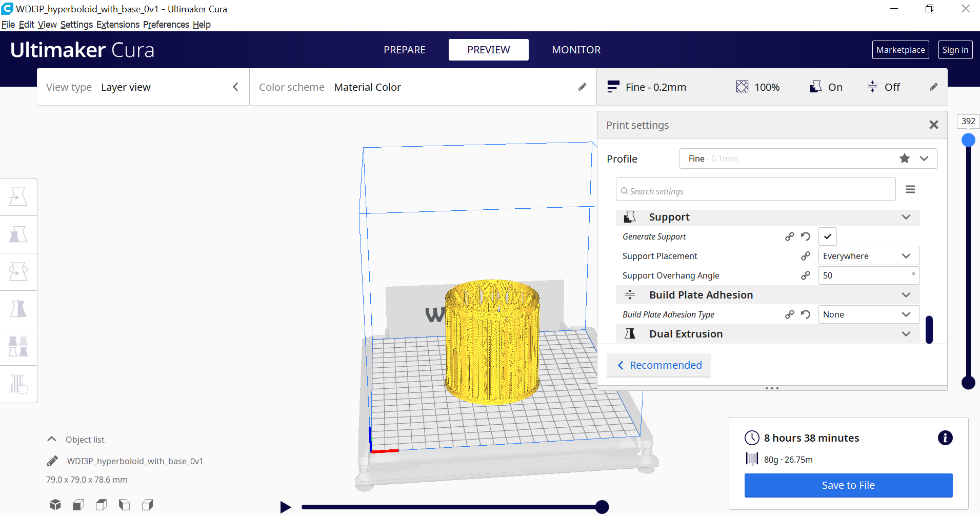Collapse the Build Plate Adhesion section

pyautogui.click(x=768, y=295)
